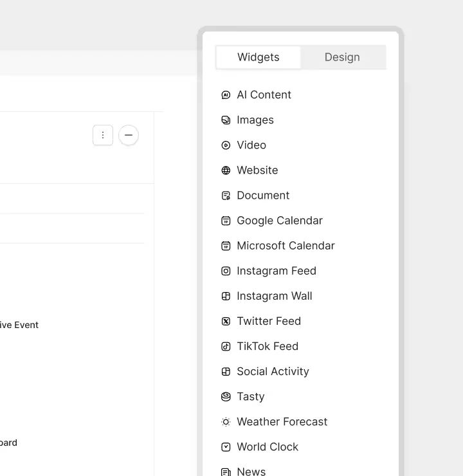Image resolution: width=463 pixels, height=476 pixels.
Task: Switch to the Design tab
Action: pos(342,57)
